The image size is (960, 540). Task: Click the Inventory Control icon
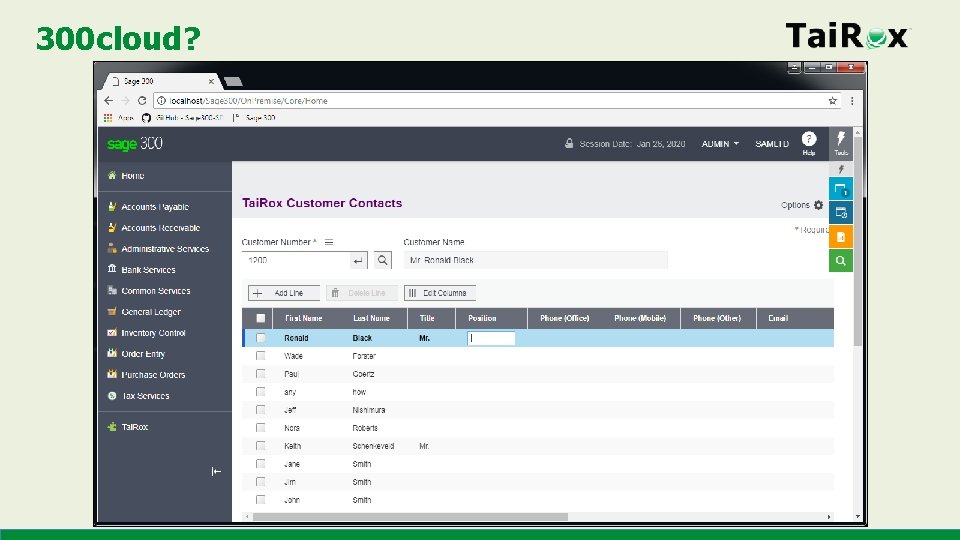pos(112,332)
